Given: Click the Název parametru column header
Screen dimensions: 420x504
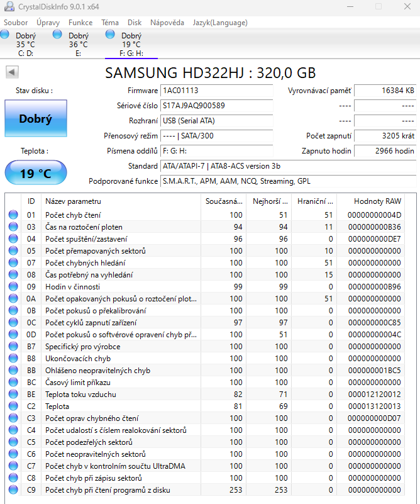Looking at the screenshot, I should pos(73,201).
